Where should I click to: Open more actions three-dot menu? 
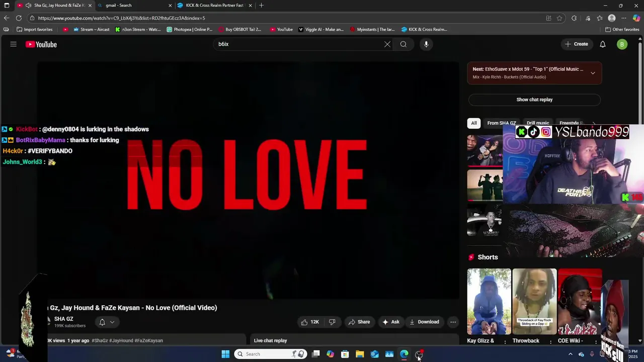coord(453,322)
